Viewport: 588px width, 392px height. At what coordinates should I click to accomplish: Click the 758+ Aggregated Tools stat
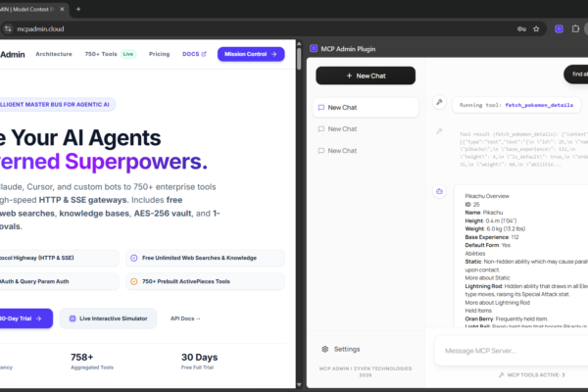pos(92,362)
